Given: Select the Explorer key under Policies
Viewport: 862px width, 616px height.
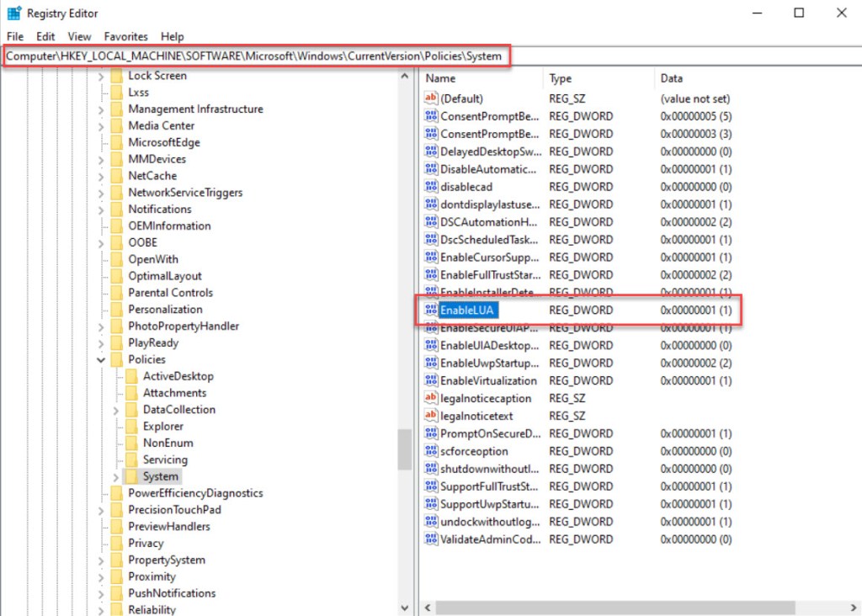Looking at the screenshot, I should (162, 427).
